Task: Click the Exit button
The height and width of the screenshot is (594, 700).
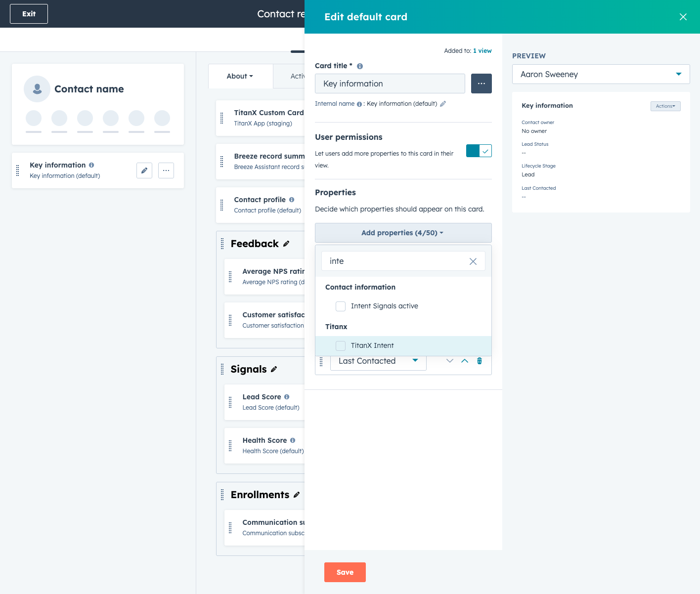Action: 29,14
